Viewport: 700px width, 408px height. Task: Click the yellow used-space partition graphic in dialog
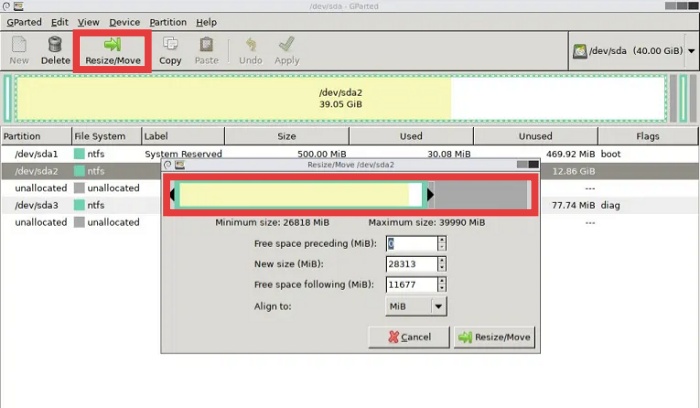[294, 195]
